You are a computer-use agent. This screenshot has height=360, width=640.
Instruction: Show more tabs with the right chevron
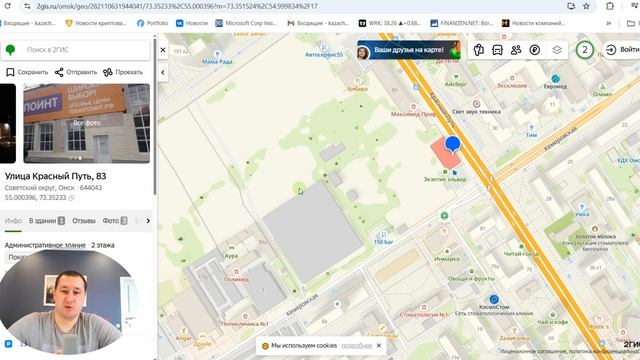click(x=148, y=221)
